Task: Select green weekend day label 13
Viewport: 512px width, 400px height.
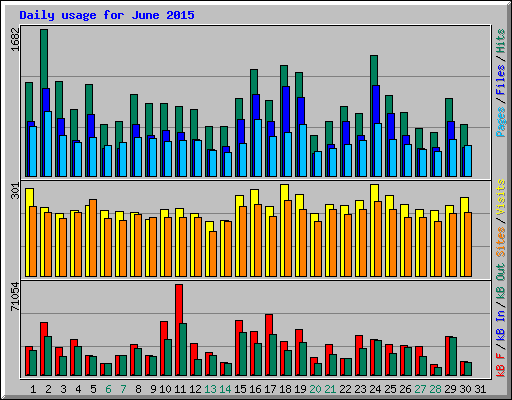Action: (x=210, y=389)
